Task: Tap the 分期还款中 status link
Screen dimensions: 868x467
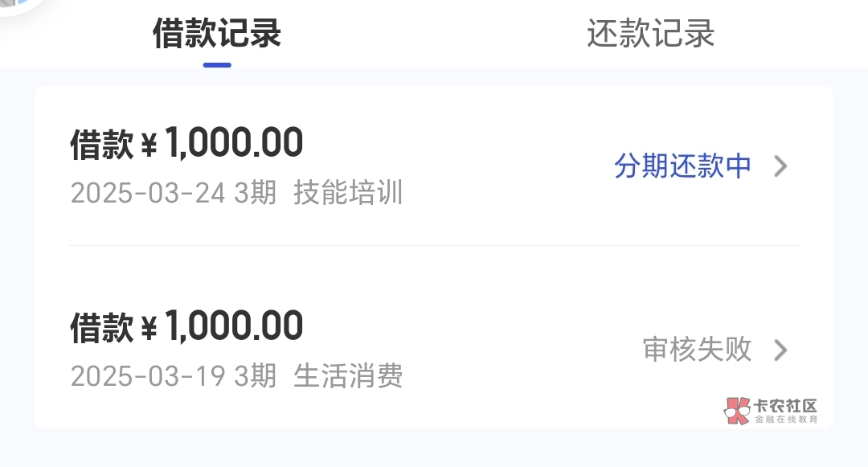Action: (x=682, y=166)
